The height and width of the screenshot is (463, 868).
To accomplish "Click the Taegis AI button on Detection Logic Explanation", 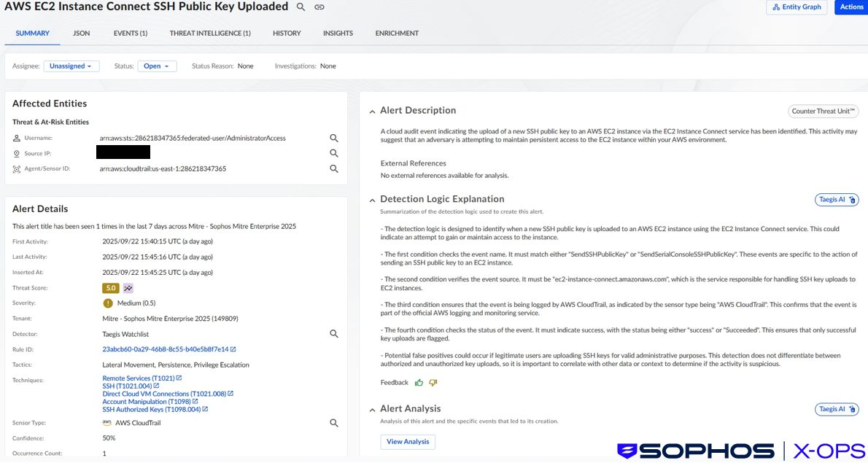I will [x=836, y=199].
